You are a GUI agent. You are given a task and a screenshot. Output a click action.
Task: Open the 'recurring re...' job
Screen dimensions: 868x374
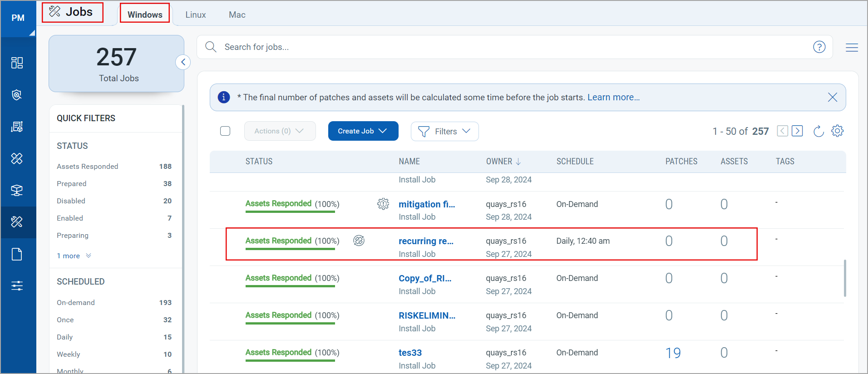click(425, 241)
